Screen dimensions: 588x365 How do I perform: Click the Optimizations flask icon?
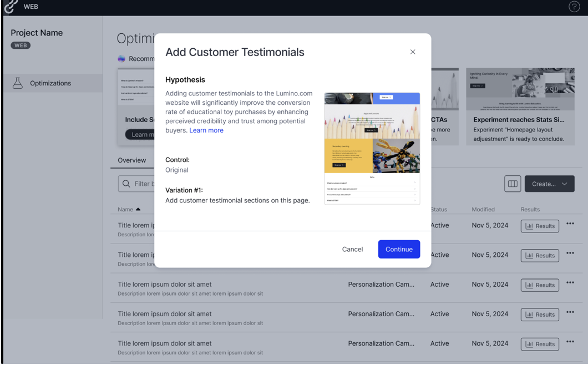click(x=18, y=83)
